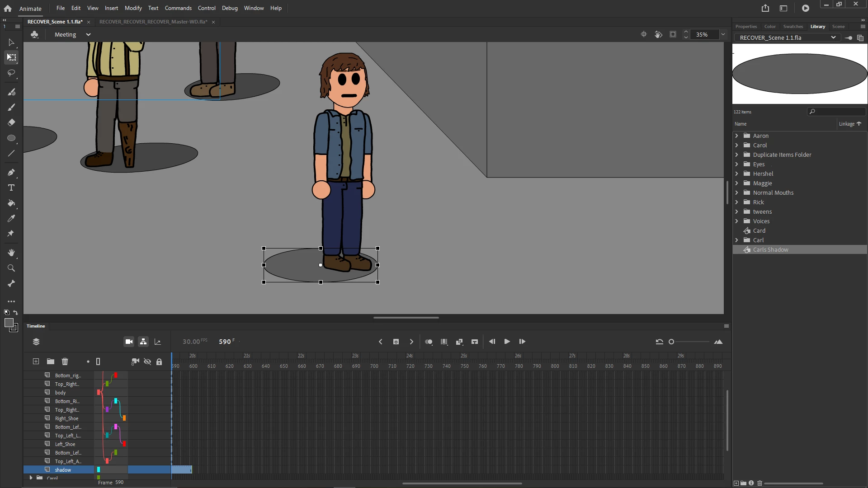Select the Lasso tool
This screenshot has width=868, height=488.
click(11, 73)
